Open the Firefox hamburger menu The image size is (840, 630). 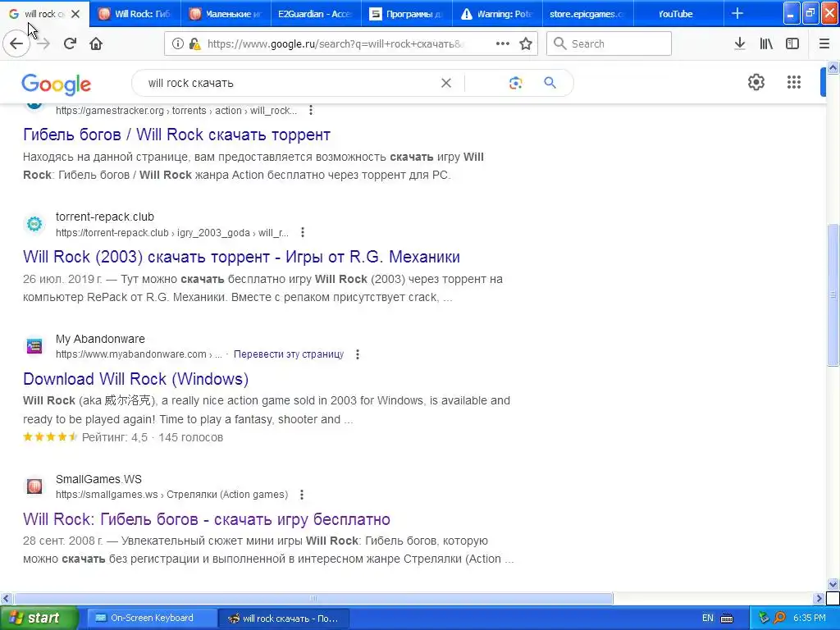pos(824,43)
